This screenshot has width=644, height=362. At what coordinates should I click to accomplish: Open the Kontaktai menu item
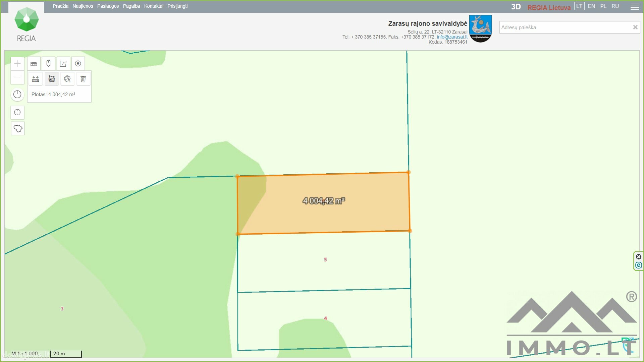click(x=154, y=6)
